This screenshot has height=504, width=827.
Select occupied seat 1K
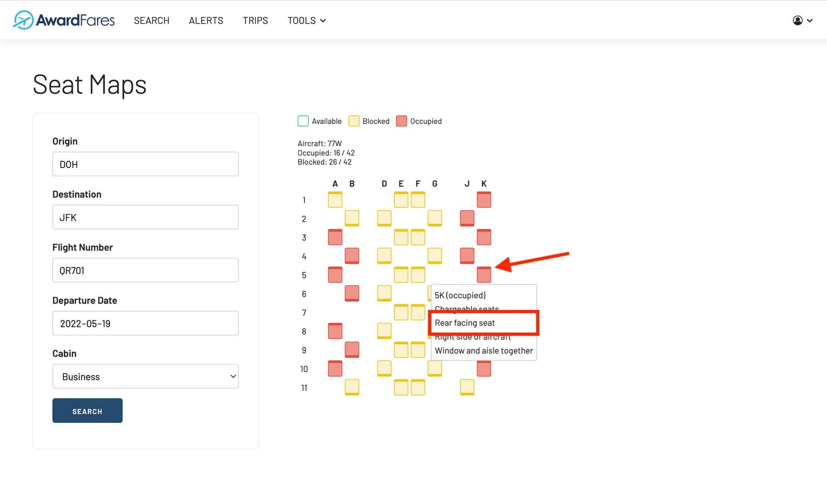click(484, 200)
